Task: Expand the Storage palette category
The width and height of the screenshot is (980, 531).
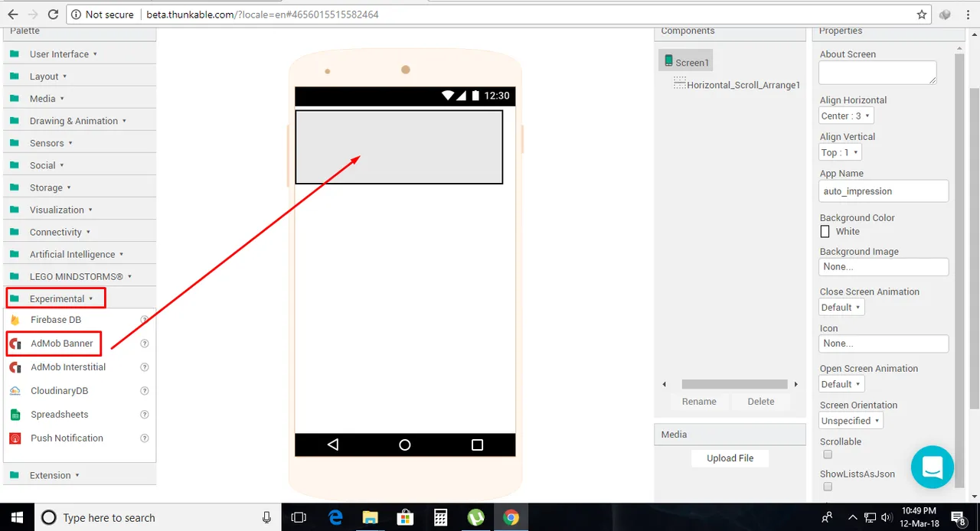Action: 80,187
